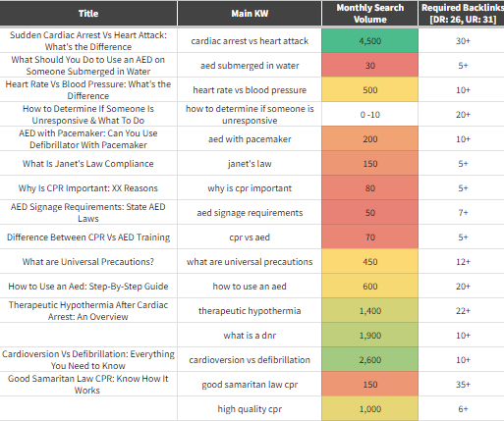The height and width of the screenshot is (421, 504).
Task: Select the green 2,600 volume cell
Action: pyautogui.click(x=370, y=359)
